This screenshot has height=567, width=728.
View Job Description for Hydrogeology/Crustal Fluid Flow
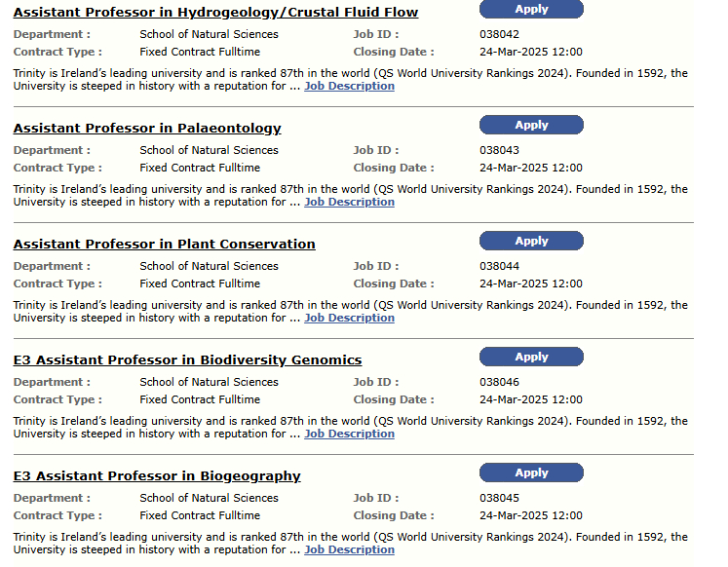click(349, 86)
